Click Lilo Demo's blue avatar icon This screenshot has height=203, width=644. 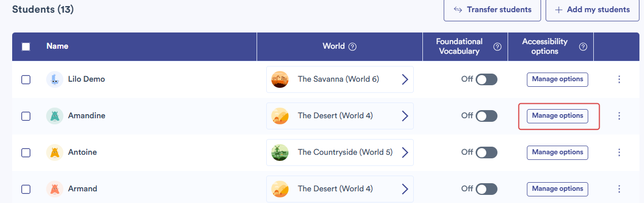tap(54, 79)
